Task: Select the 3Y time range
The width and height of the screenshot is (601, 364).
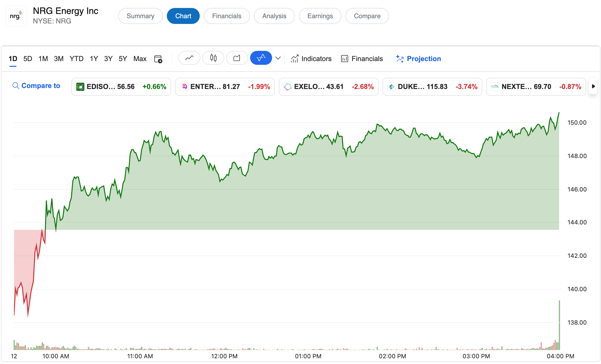Action: [108, 59]
